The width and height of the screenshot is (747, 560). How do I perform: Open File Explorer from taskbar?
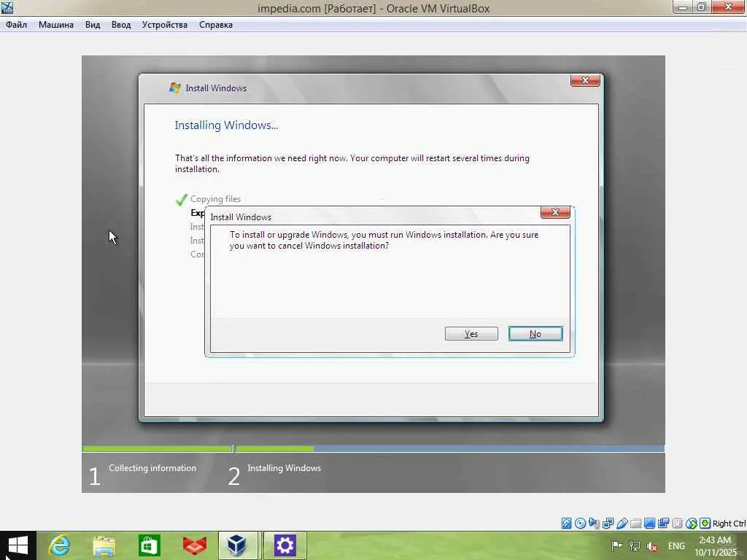tap(104, 546)
